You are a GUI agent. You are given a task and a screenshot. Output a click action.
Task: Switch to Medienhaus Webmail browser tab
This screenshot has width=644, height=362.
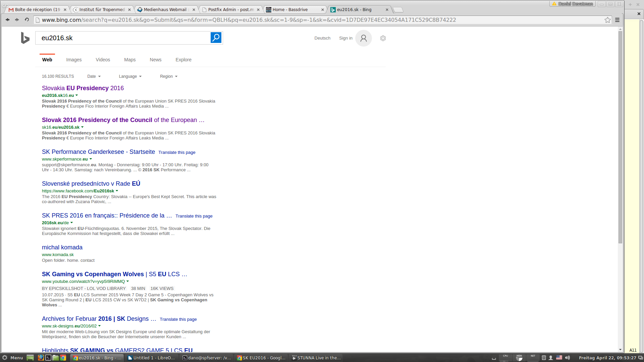[166, 10]
